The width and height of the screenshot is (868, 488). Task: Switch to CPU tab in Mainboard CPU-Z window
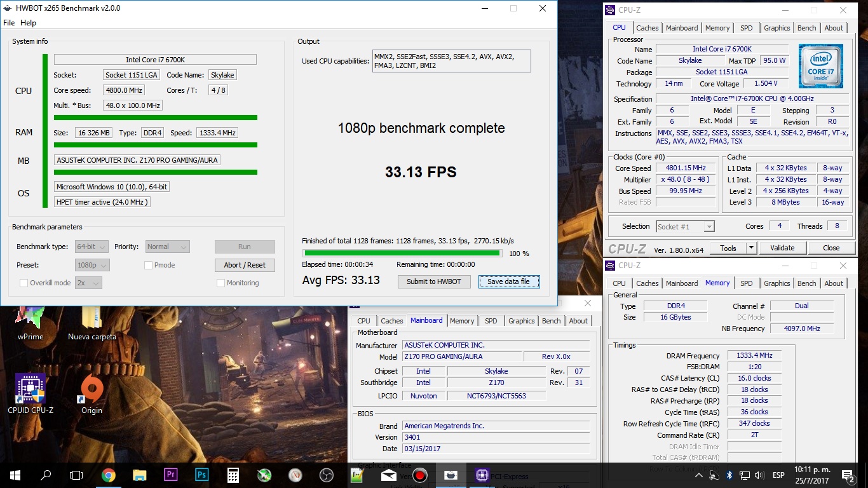363,321
